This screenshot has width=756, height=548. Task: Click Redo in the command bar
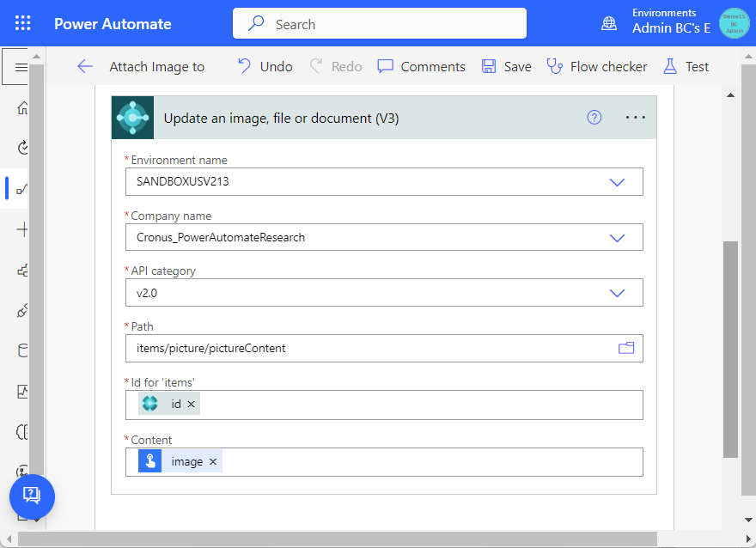(x=336, y=66)
